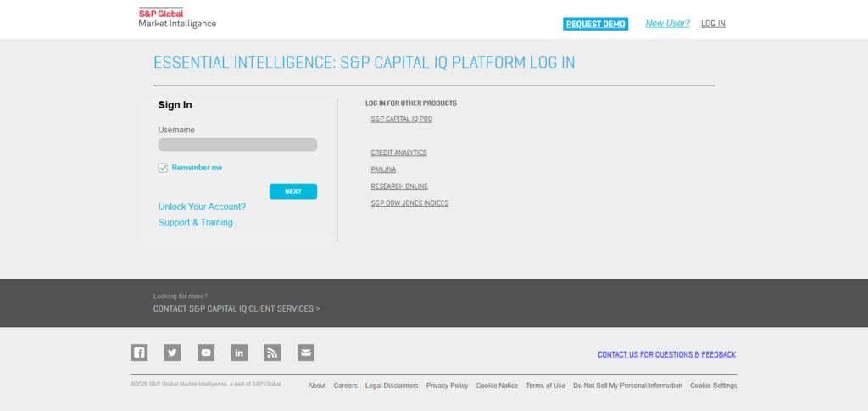Go to Research Online login
868x411 pixels.
click(399, 186)
